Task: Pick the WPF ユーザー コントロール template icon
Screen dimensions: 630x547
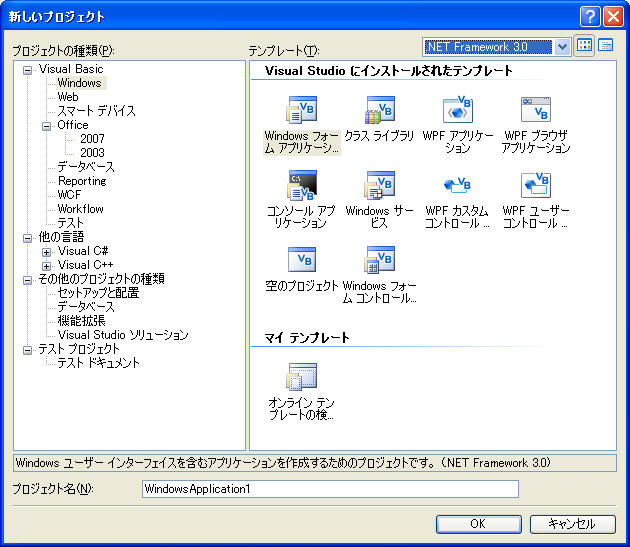Action: (x=536, y=185)
